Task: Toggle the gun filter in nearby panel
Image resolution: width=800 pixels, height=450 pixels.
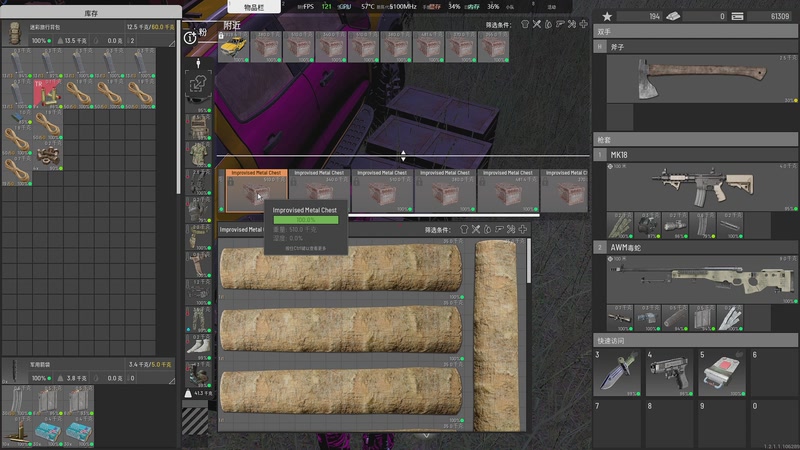Action: click(x=560, y=24)
